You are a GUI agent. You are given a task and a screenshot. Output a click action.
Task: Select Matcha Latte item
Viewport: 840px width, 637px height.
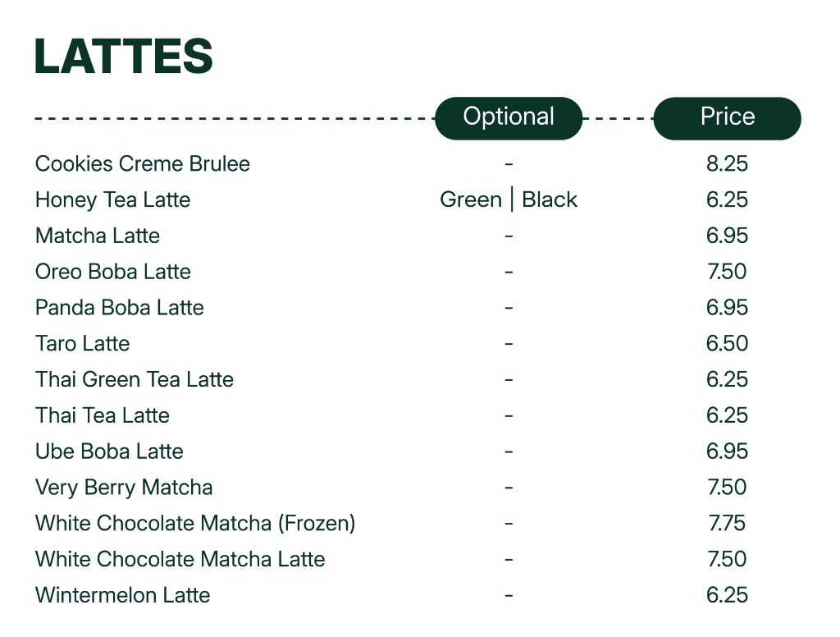pyautogui.click(x=98, y=236)
